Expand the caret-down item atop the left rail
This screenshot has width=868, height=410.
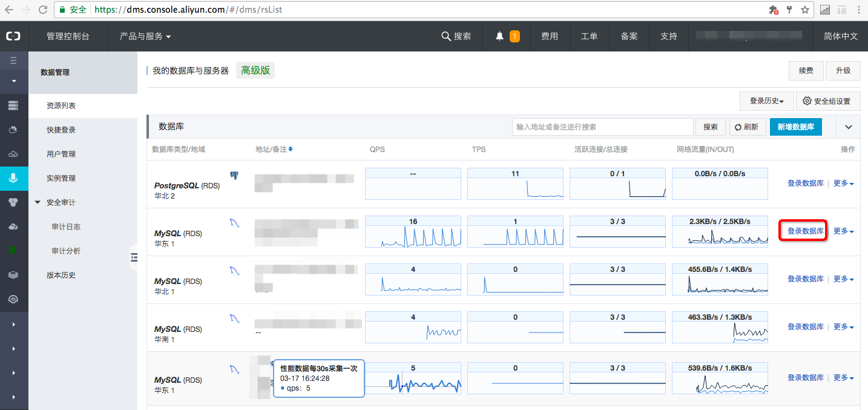[x=13, y=81]
